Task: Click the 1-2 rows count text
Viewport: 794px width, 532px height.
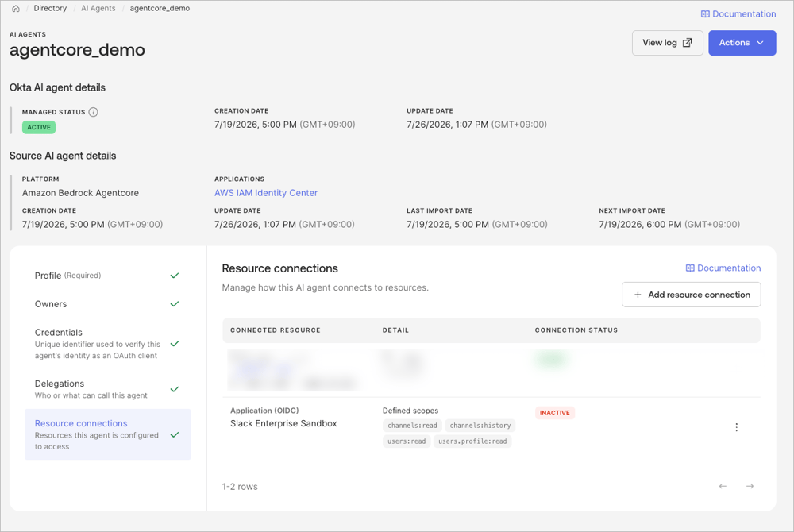Action: tap(240, 487)
